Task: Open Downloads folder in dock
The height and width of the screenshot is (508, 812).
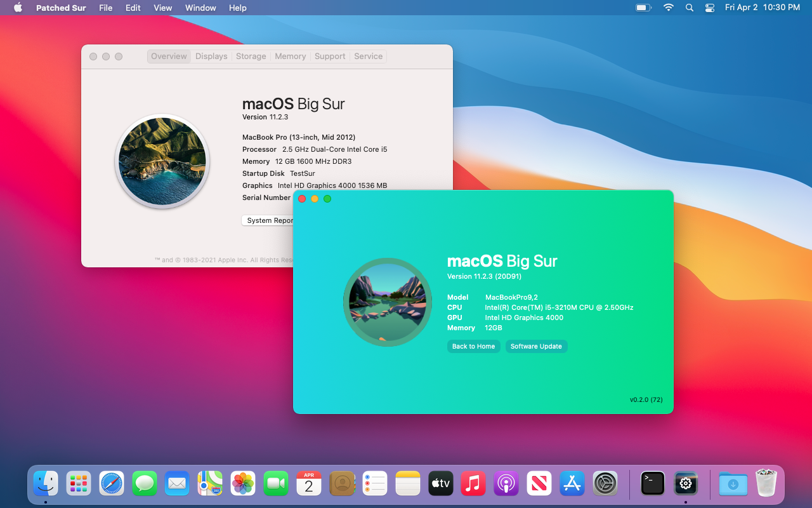Action: point(733,484)
